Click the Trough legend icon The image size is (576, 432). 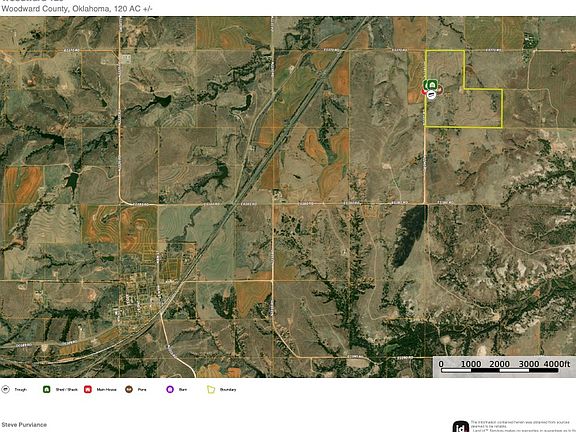pos(6,389)
